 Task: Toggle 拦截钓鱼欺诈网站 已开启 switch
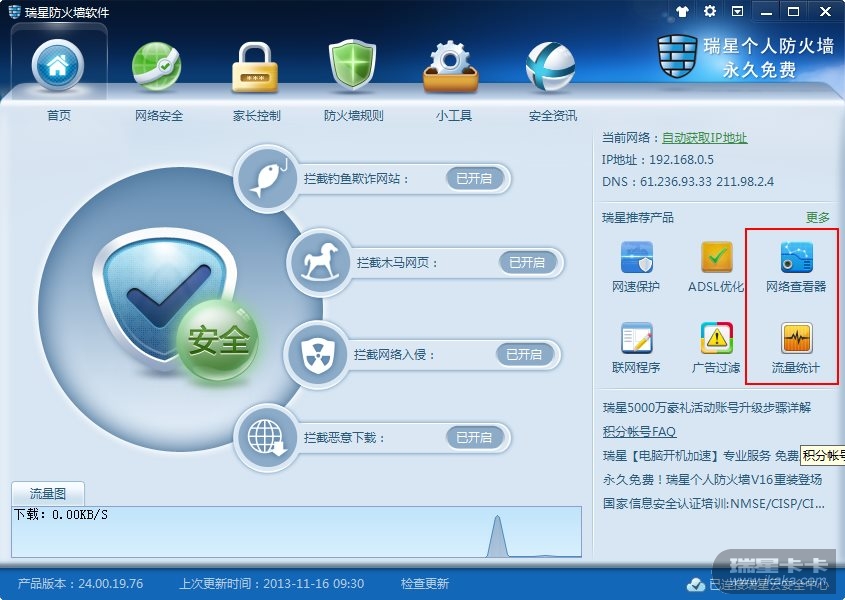click(x=475, y=178)
